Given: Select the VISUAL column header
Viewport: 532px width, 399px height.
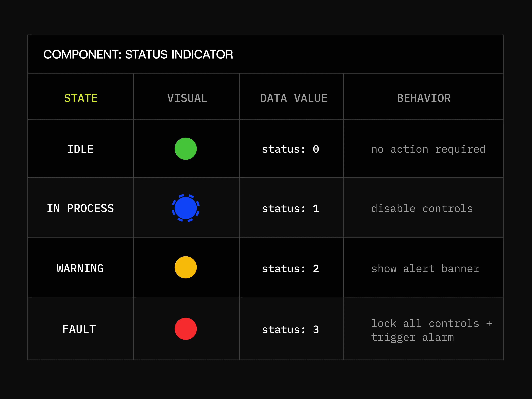Looking at the screenshot, I should click(x=187, y=98).
